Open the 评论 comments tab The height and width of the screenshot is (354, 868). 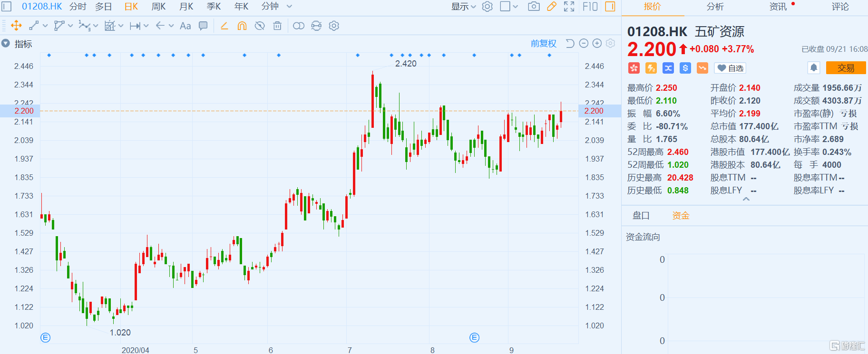tap(840, 7)
